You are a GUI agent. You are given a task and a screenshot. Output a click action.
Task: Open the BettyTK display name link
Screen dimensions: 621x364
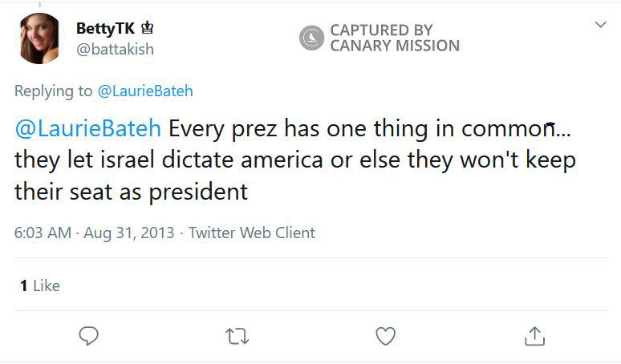105,28
